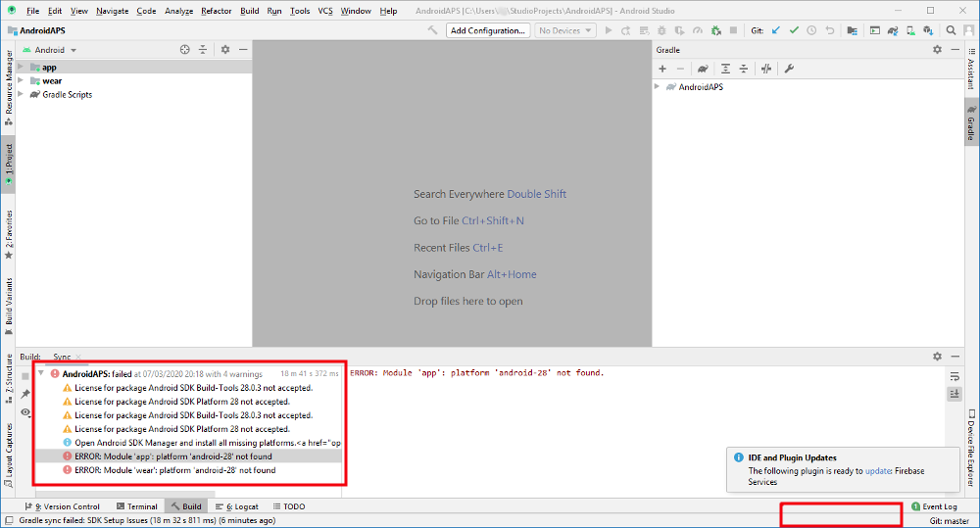The image size is (980, 528).
Task: Click Gradle sync failed status message
Action: pos(147,520)
